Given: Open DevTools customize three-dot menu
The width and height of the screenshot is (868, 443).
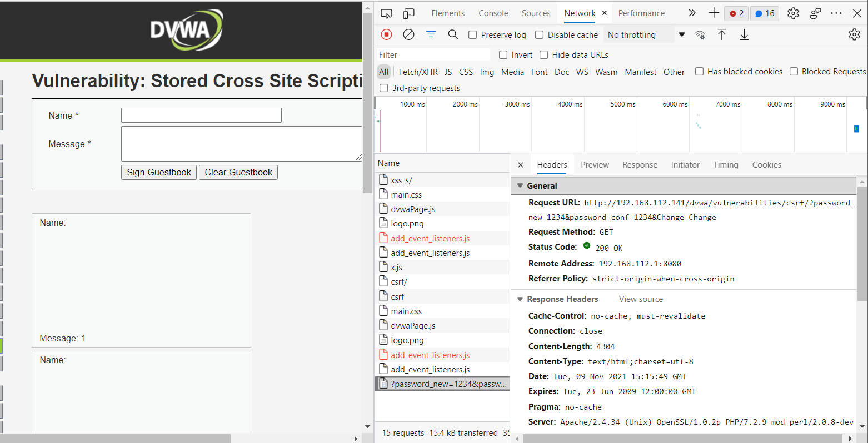Looking at the screenshot, I should click(x=836, y=13).
